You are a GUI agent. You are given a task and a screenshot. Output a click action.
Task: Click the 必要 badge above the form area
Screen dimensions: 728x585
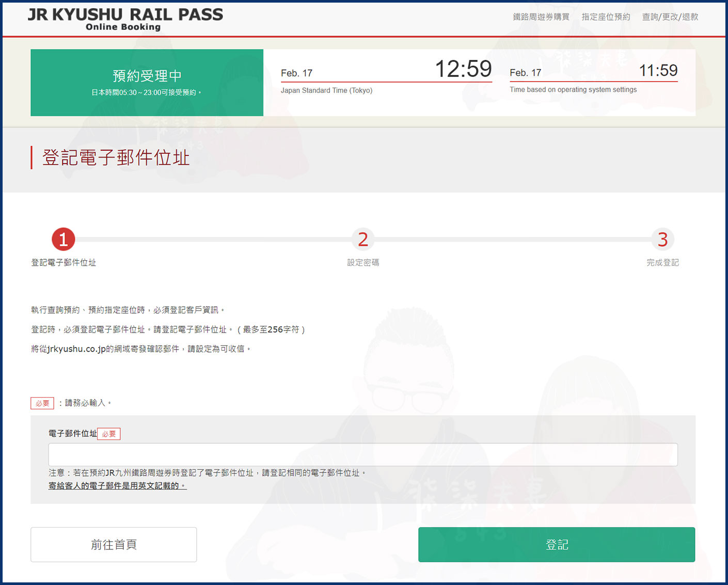point(42,403)
